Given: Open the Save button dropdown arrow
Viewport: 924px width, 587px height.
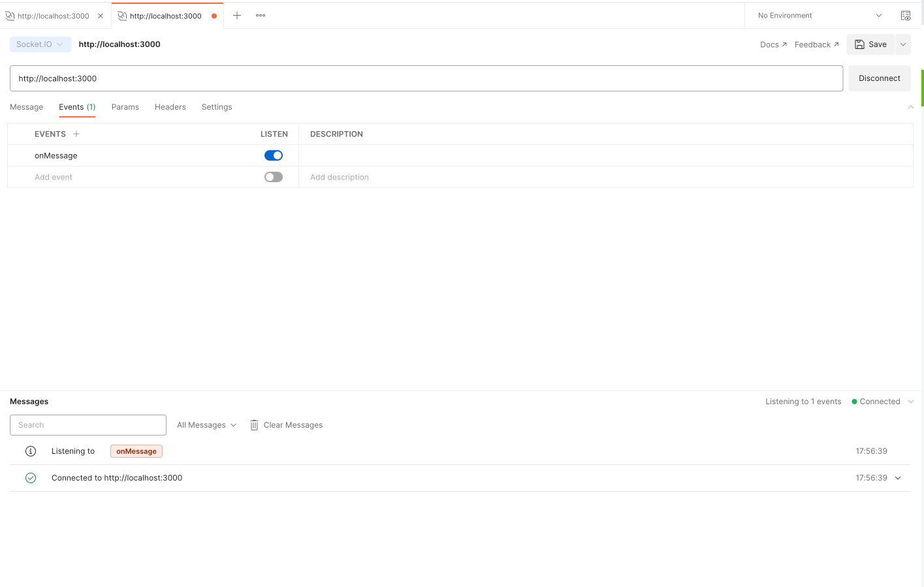Looking at the screenshot, I should point(903,44).
